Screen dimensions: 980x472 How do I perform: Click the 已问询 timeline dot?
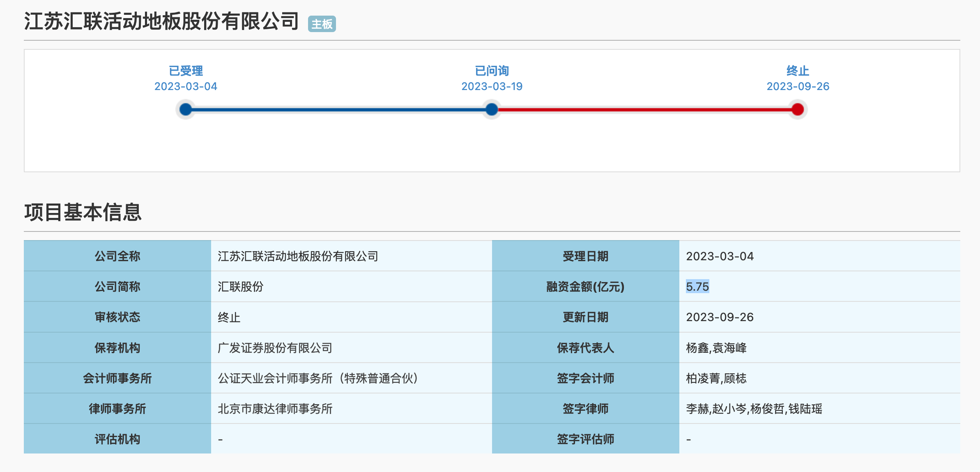pyautogui.click(x=492, y=109)
